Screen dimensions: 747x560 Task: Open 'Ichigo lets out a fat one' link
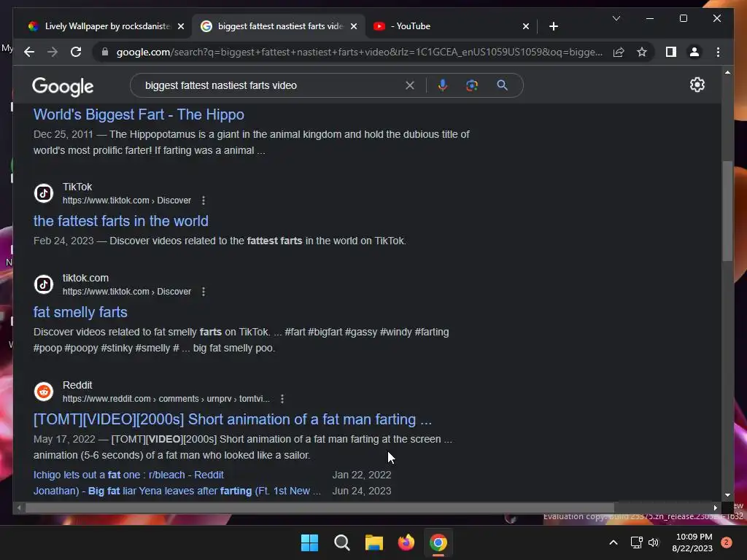128,475
